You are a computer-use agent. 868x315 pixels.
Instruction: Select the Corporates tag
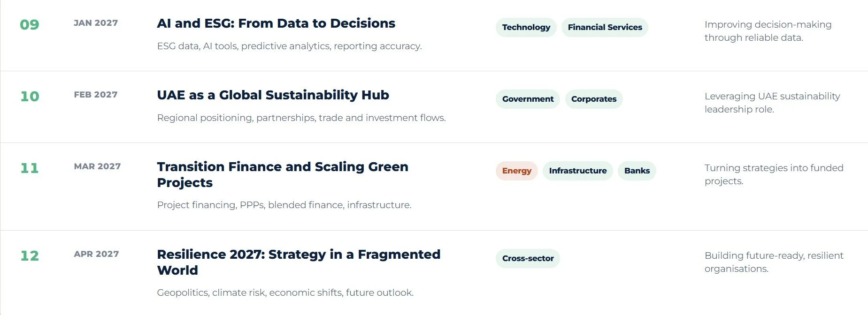(594, 99)
